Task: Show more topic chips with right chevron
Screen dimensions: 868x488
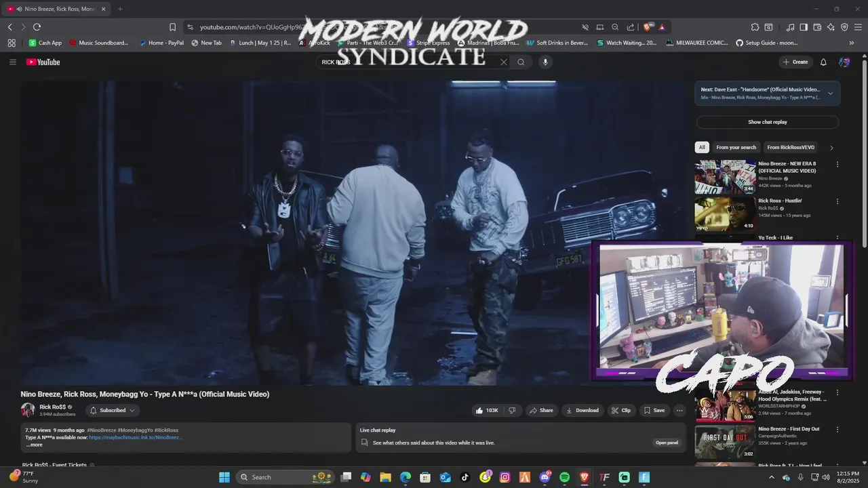Action: coord(831,148)
